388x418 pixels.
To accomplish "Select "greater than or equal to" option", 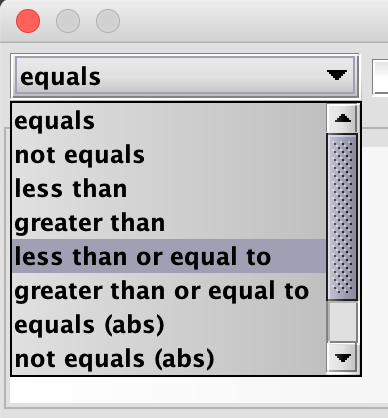I will coord(169,291).
